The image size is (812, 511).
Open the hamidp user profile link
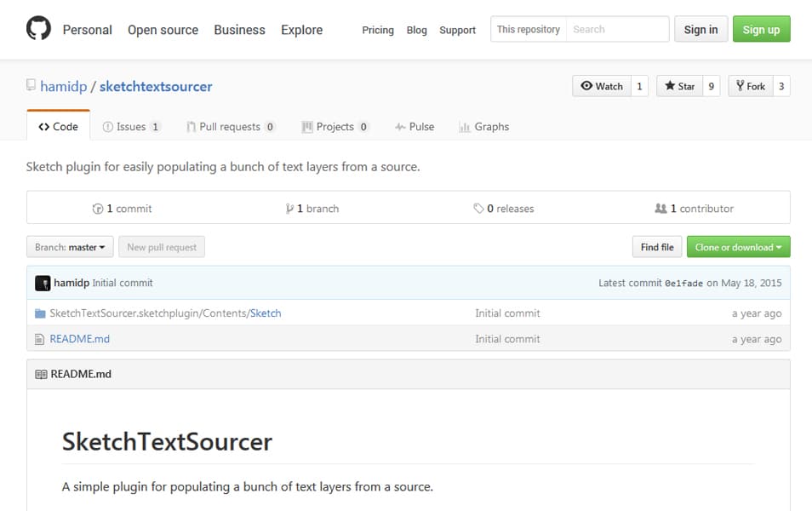(63, 86)
